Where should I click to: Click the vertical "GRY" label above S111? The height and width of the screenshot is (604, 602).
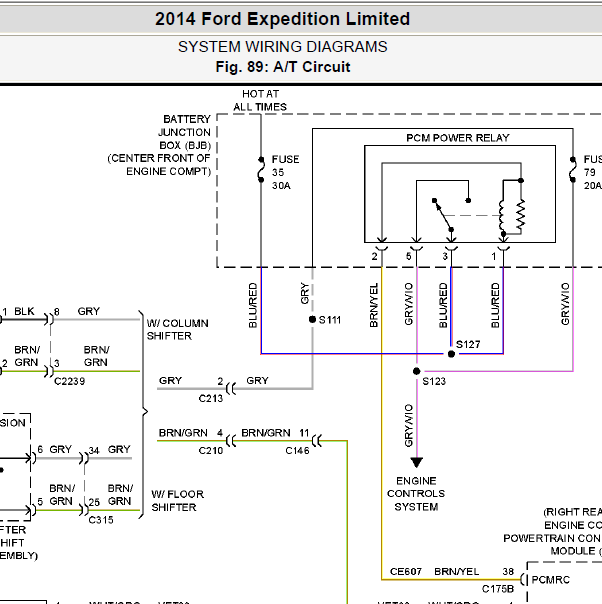[x=304, y=293]
